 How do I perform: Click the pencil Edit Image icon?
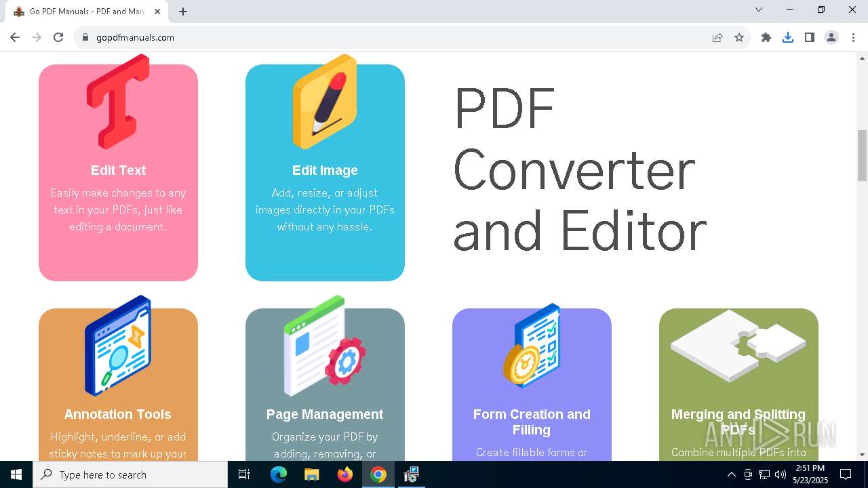(325, 102)
